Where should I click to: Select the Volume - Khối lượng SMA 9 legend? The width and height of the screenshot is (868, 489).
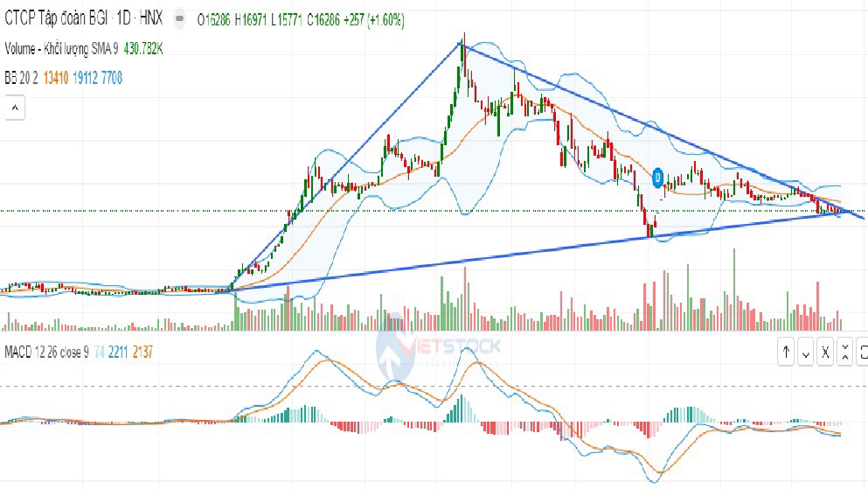click(61, 49)
